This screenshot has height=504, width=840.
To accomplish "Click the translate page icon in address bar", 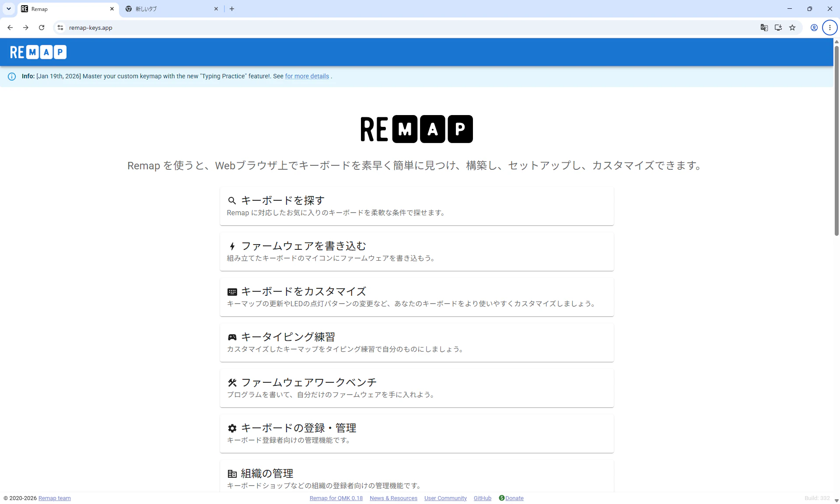I will (x=764, y=28).
